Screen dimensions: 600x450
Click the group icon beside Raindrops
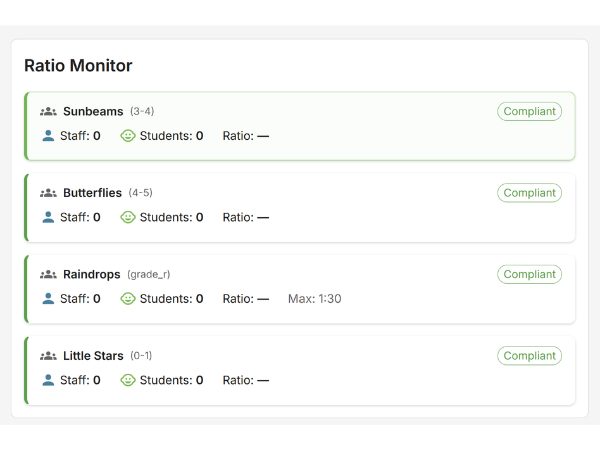48,274
